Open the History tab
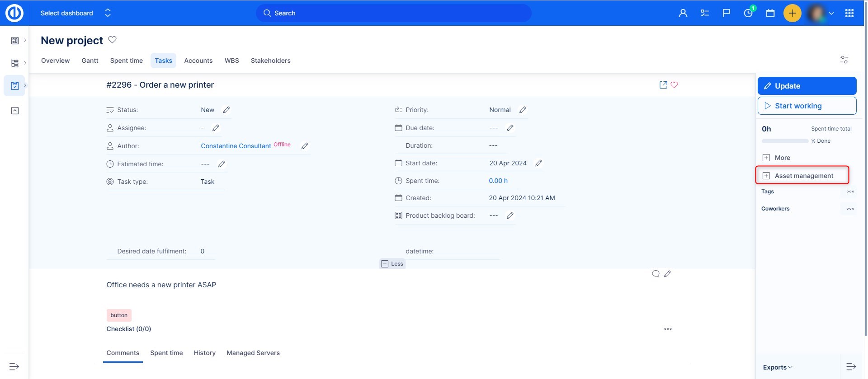The height and width of the screenshot is (379, 868). (204, 353)
